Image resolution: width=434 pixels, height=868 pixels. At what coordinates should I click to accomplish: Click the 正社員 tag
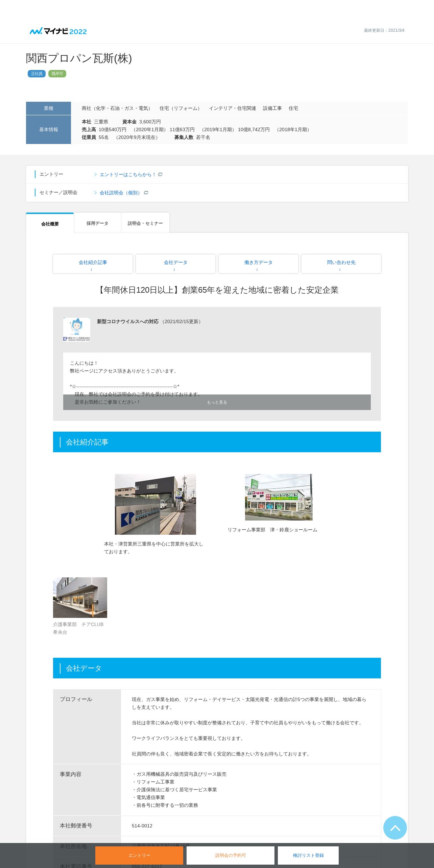tap(37, 74)
